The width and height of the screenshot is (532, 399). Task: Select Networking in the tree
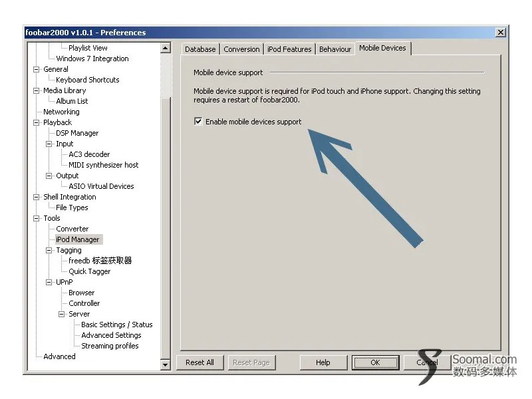(x=61, y=112)
